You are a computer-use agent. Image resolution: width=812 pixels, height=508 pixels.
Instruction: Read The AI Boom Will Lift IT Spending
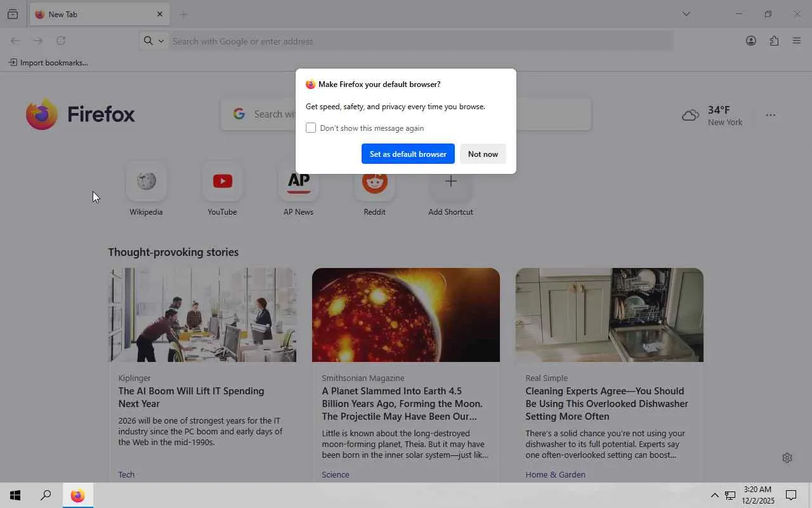tap(191, 397)
